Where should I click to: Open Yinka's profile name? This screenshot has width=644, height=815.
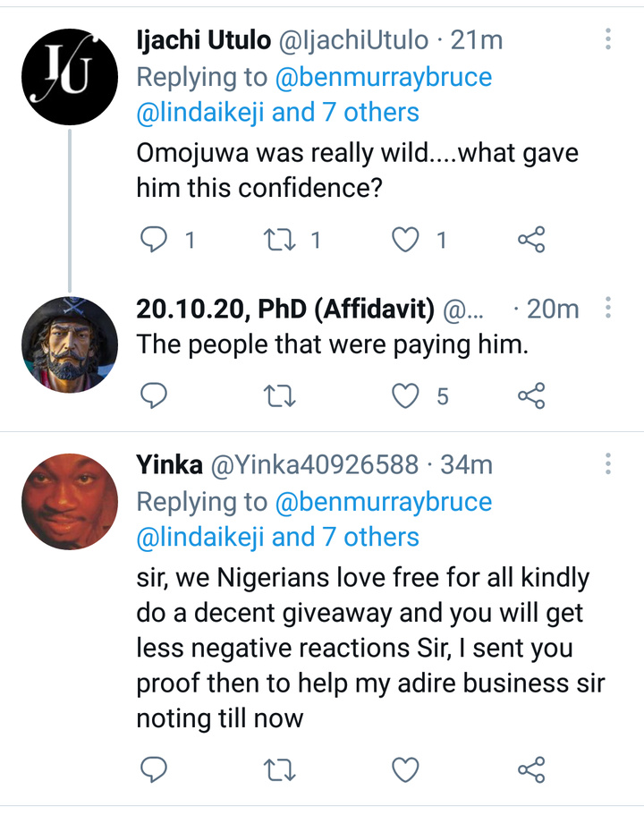coord(169,464)
